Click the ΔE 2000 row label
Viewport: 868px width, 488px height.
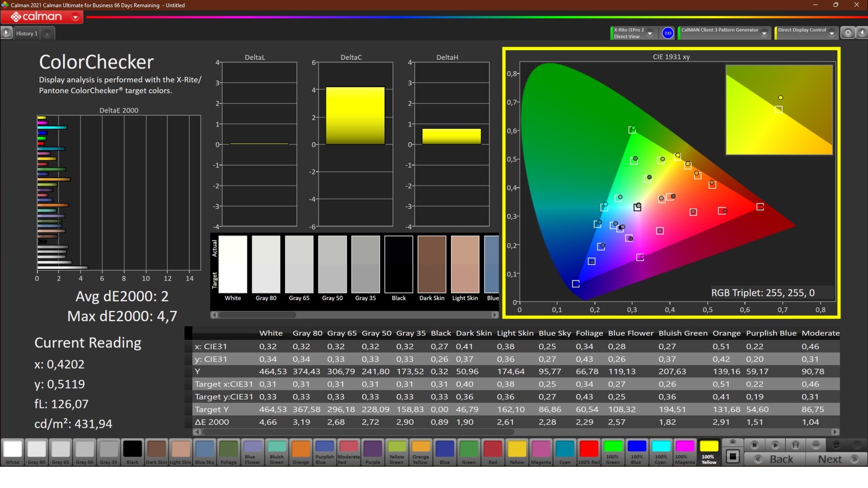[212, 422]
